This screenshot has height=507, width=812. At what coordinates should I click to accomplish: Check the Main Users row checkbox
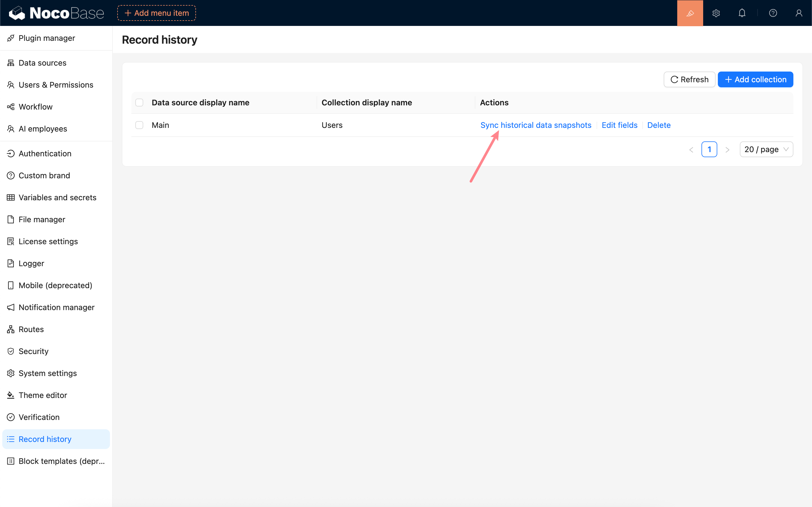(x=139, y=125)
